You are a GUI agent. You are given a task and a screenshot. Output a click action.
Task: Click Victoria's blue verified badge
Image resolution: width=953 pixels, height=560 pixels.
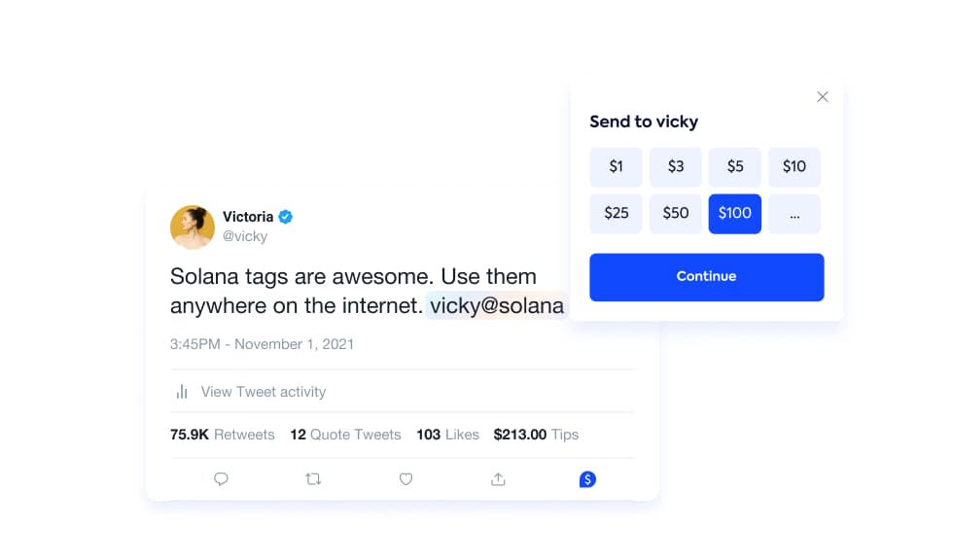click(x=285, y=217)
